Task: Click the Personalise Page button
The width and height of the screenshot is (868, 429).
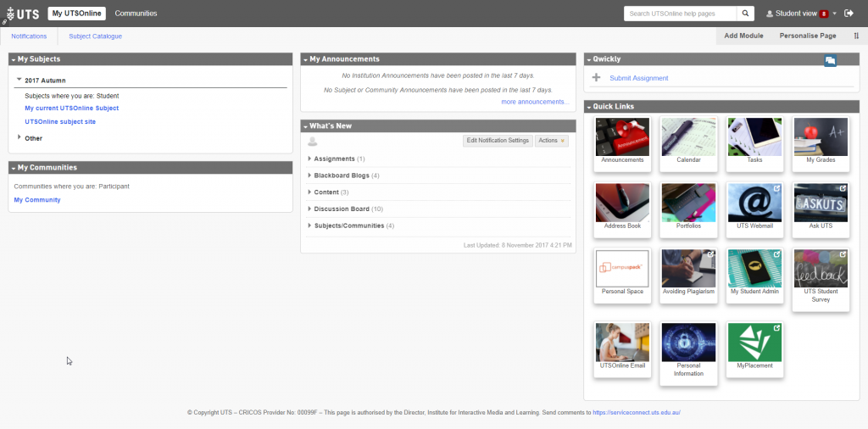Action: coord(808,36)
